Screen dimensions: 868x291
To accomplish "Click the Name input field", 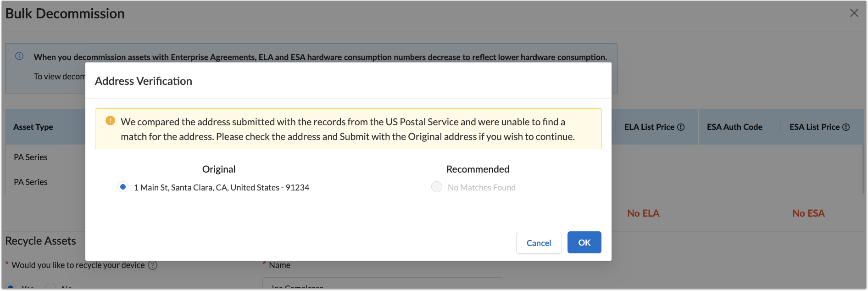I will coord(382,284).
